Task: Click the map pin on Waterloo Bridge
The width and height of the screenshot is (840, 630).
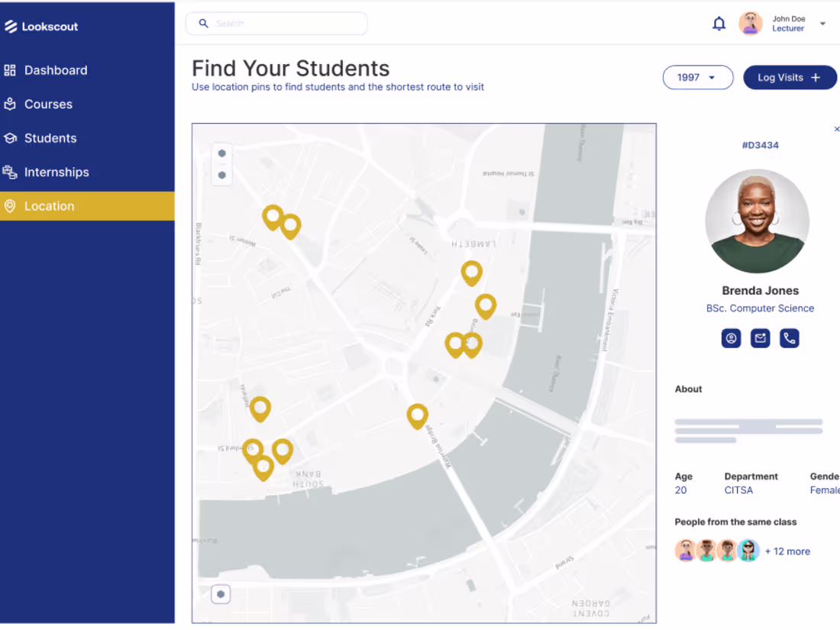Action: tap(417, 415)
